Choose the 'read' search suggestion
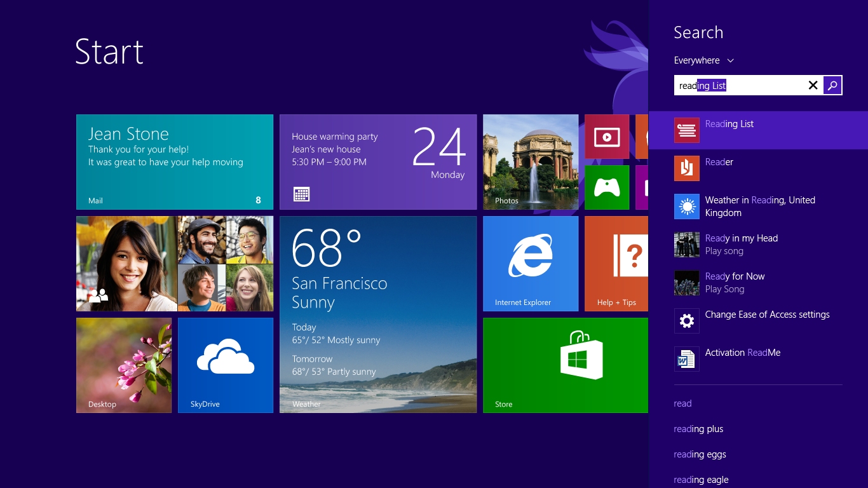This screenshot has width=868, height=488. (x=682, y=403)
